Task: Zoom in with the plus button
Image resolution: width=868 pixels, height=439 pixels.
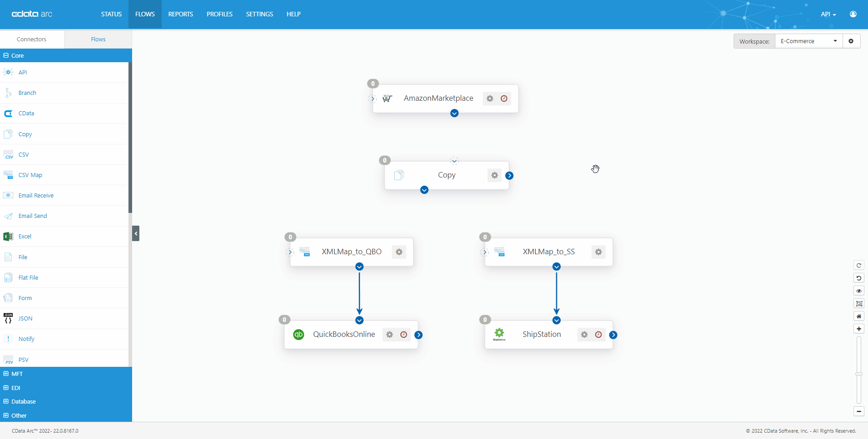Action: tap(859, 329)
